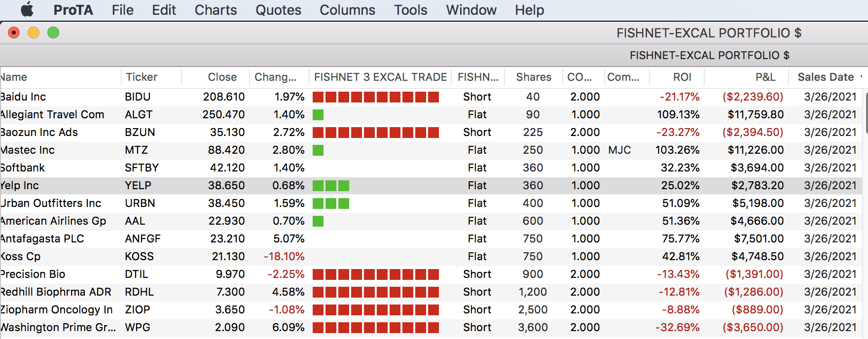Click the Sales Date sort arrow
This screenshot has width=868, height=339.
point(861,77)
